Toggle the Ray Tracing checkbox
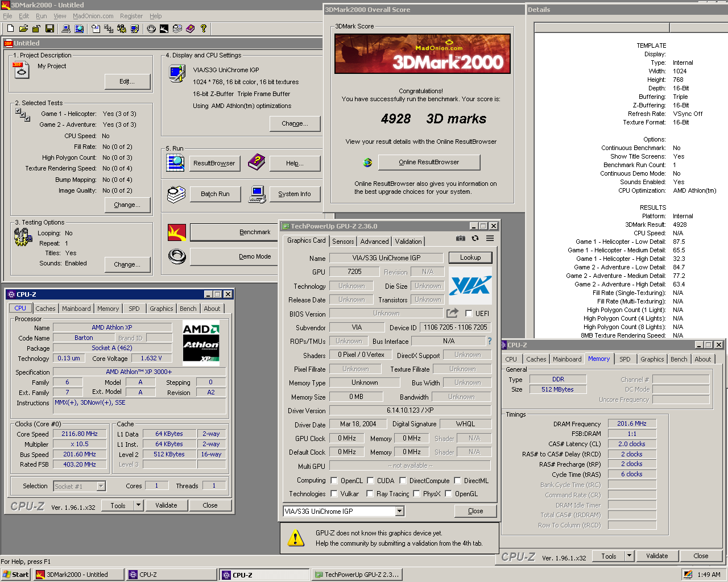 point(370,493)
